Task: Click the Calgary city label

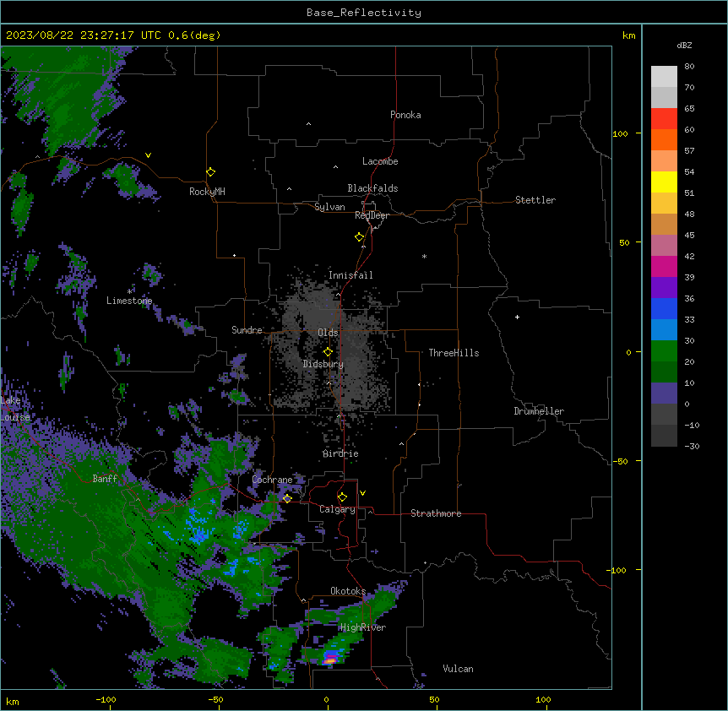Action: pyautogui.click(x=337, y=509)
